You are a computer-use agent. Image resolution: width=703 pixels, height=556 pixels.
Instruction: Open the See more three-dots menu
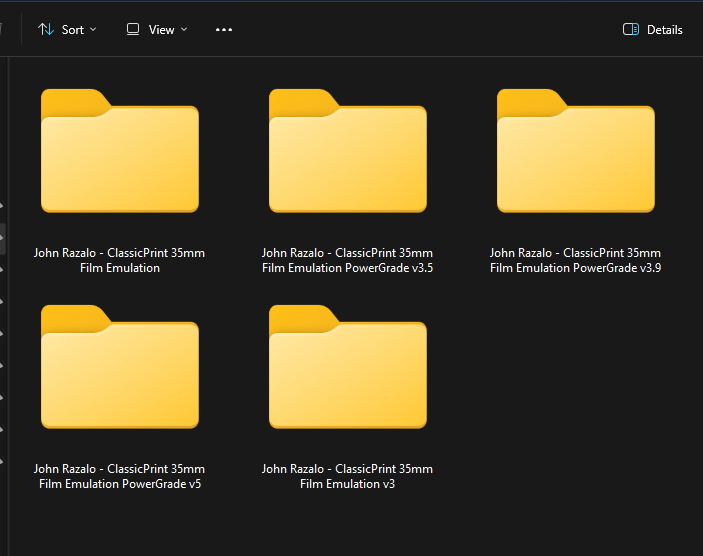click(x=224, y=29)
